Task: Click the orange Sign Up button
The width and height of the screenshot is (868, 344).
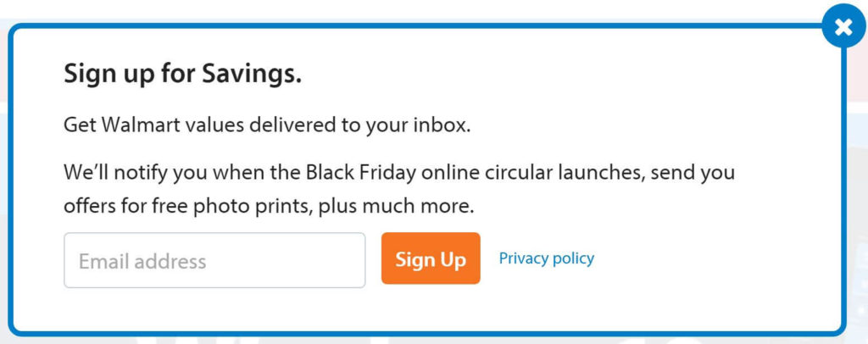Action: (431, 258)
